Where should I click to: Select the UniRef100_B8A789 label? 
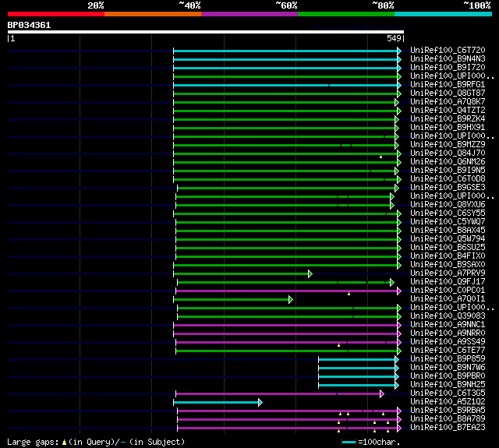tap(448, 419)
